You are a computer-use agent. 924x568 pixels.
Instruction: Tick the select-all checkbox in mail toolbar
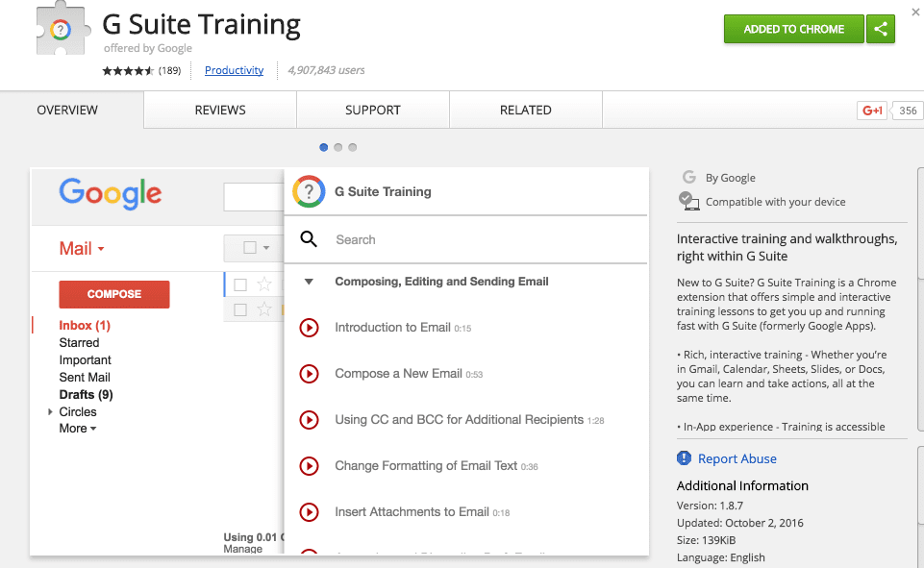point(250,247)
